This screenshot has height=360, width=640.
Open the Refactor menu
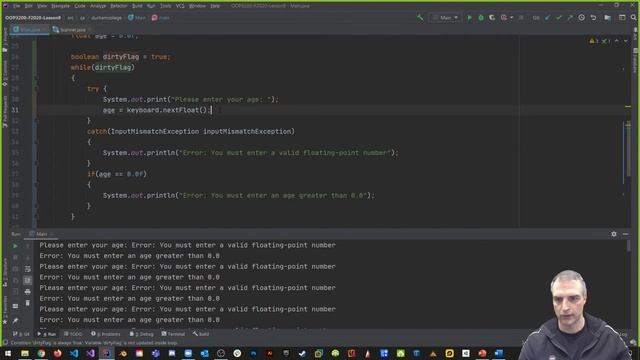point(119,6)
